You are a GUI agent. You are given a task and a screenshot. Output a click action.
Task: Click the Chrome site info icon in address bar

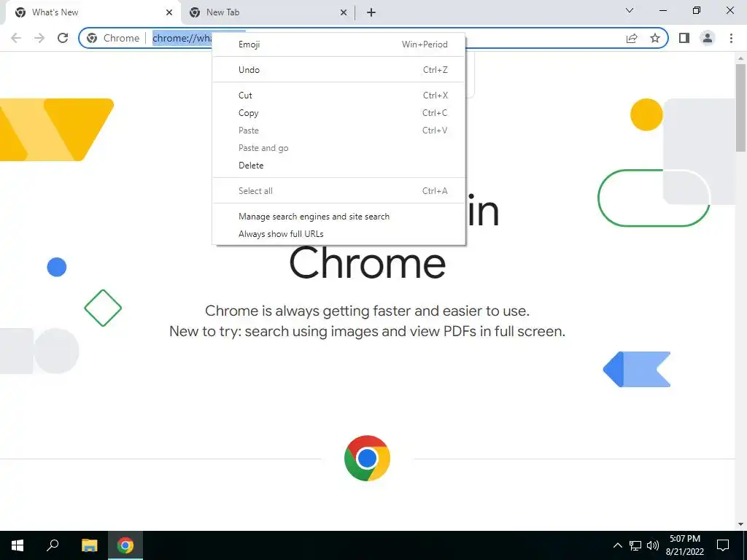(x=92, y=38)
